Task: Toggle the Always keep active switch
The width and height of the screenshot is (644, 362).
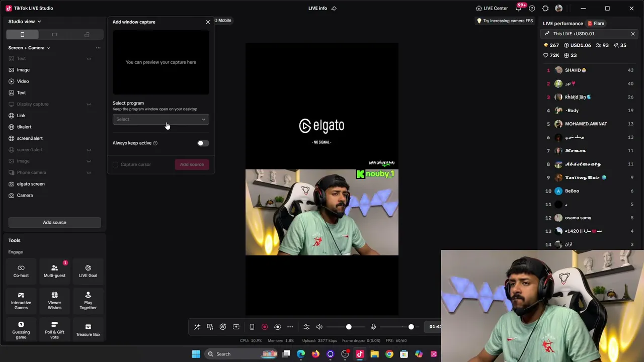Action: (x=203, y=143)
